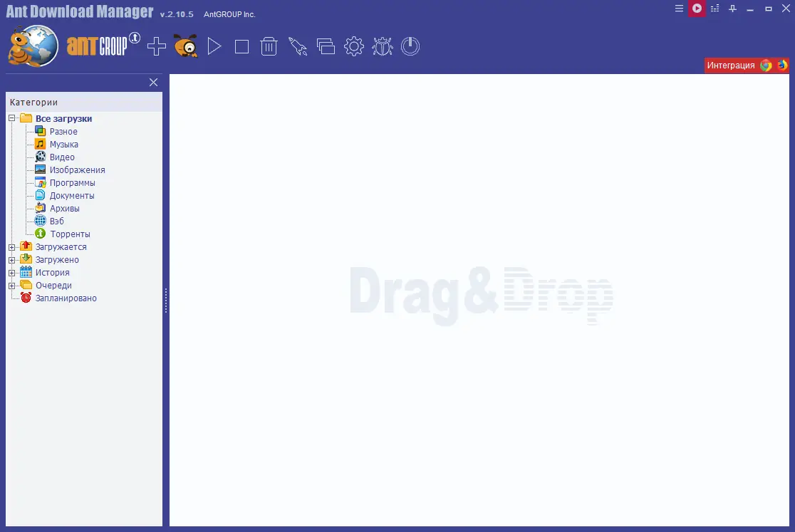Select the Видео category
This screenshot has width=795, height=532.
pos(62,157)
